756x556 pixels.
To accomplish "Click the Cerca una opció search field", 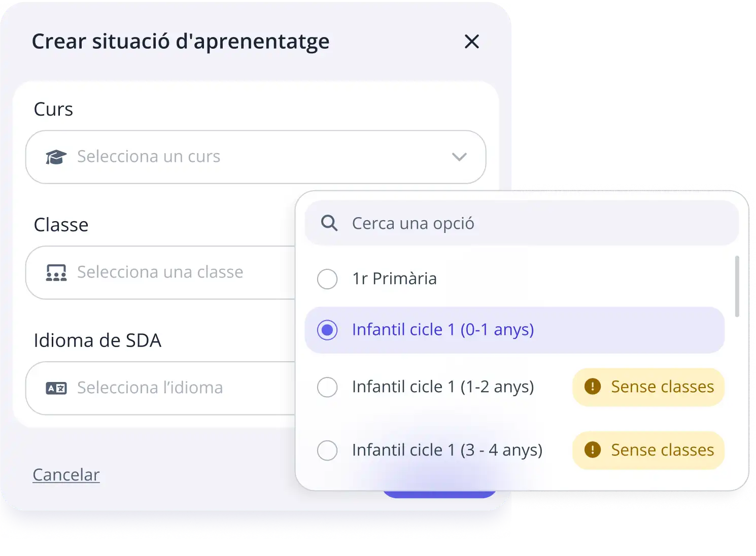I will coord(523,223).
